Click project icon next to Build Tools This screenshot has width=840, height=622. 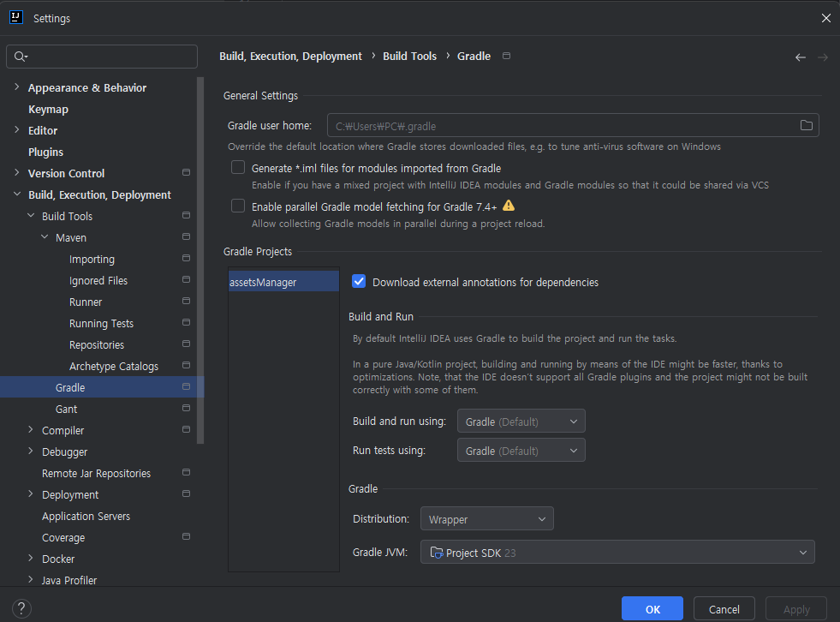[x=186, y=216]
